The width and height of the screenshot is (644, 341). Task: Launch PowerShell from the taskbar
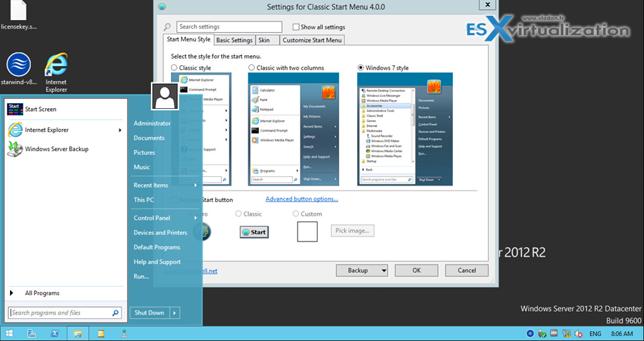coord(54,334)
